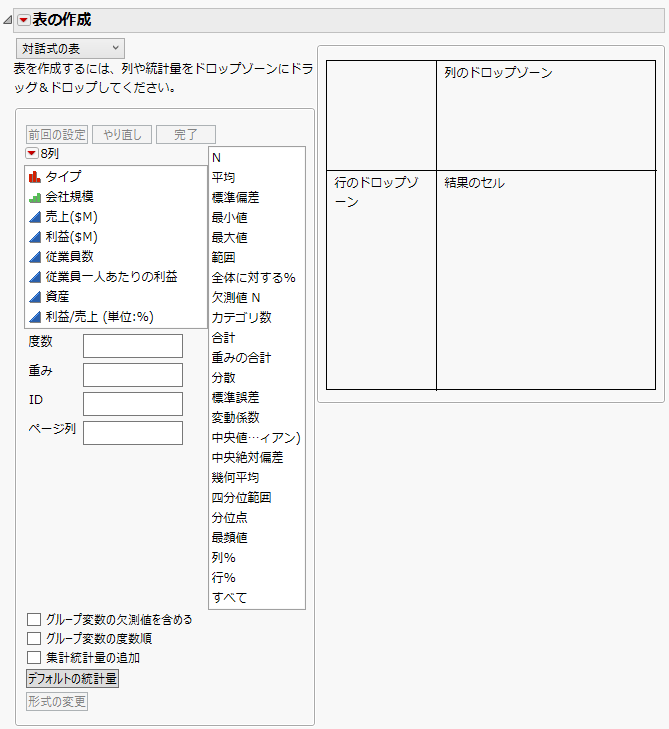This screenshot has height=729, width=669.
Task: Select the 中央絶対偏差 statistic
Action: click(x=247, y=457)
